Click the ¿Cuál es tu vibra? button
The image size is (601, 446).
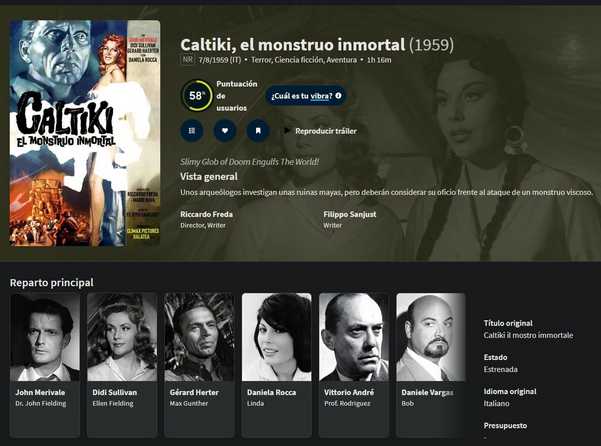(x=306, y=96)
